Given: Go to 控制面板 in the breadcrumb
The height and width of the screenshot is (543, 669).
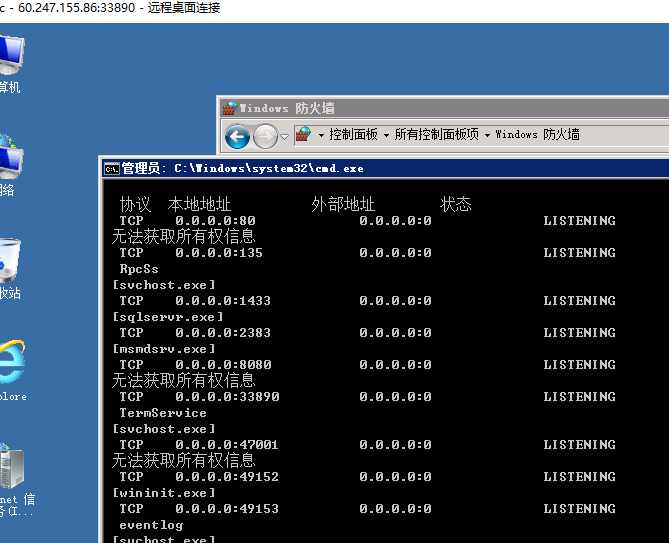Looking at the screenshot, I should tap(354, 135).
